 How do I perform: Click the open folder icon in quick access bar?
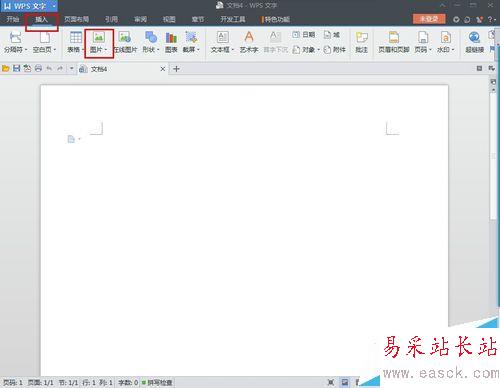[x=6, y=69]
